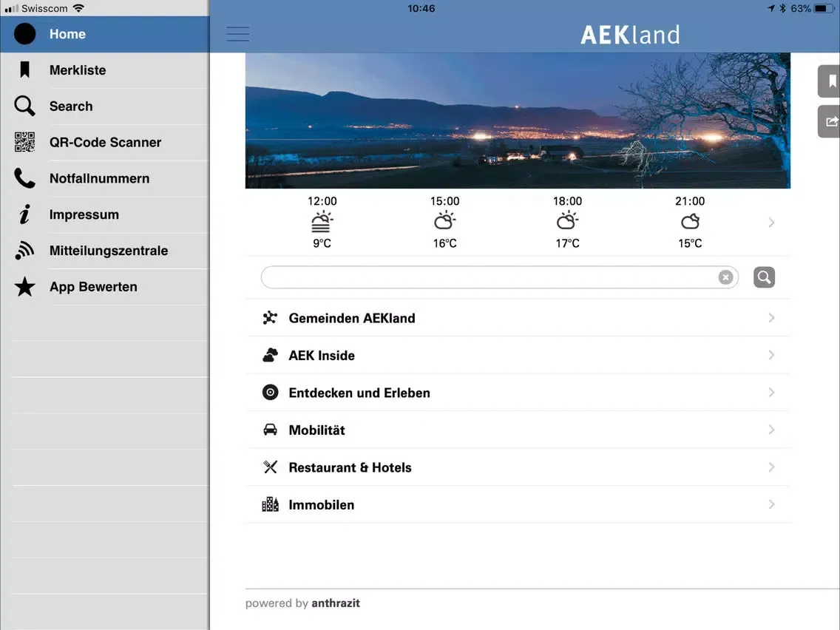The image size is (840, 630).
Task: Open QR-Code Scanner menu entry
Action: tap(104, 143)
